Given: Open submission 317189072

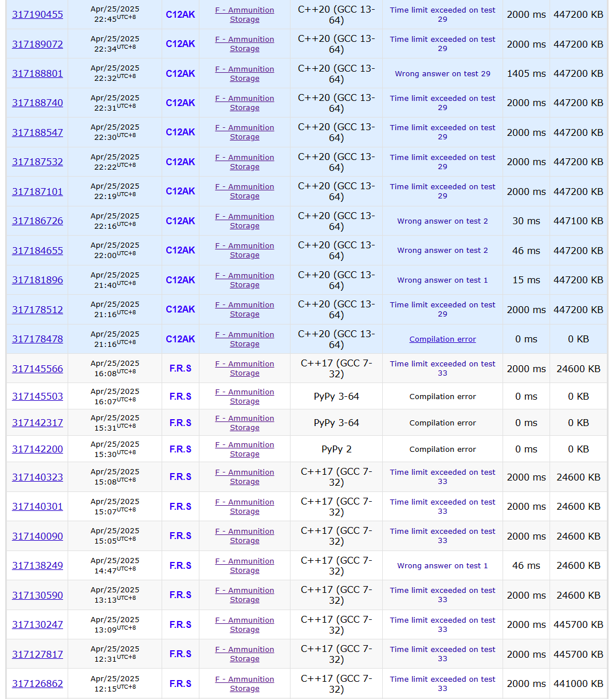Looking at the screenshot, I should coord(37,44).
